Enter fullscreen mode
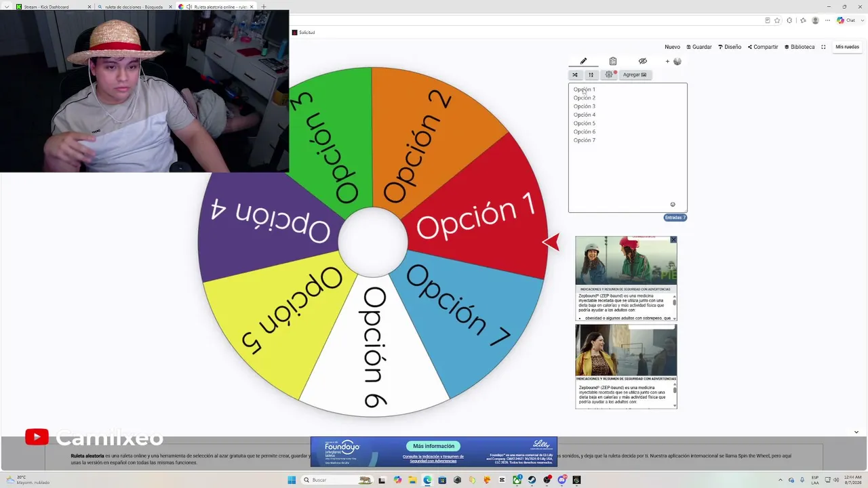868x488 pixels. [x=823, y=47]
